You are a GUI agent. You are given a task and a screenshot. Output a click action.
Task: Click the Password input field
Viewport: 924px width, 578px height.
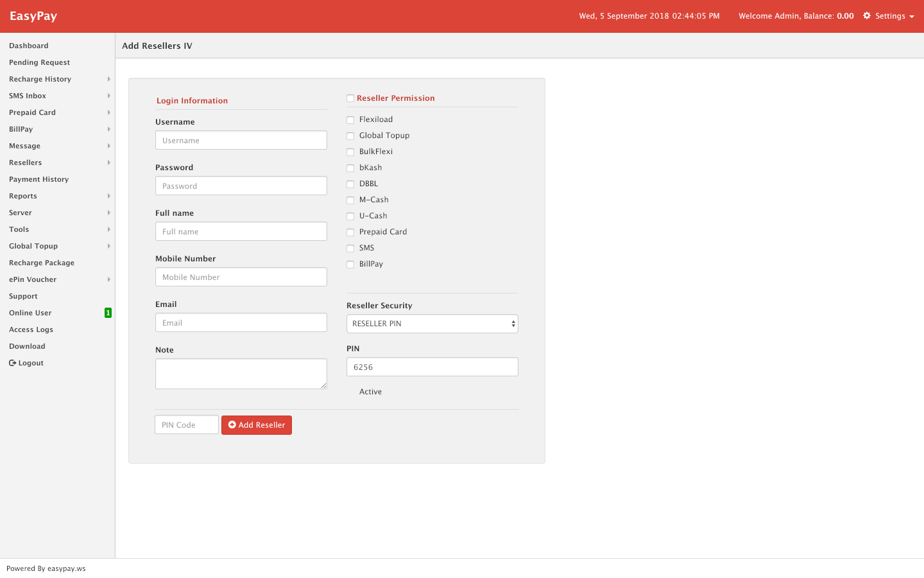click(241, 186)
